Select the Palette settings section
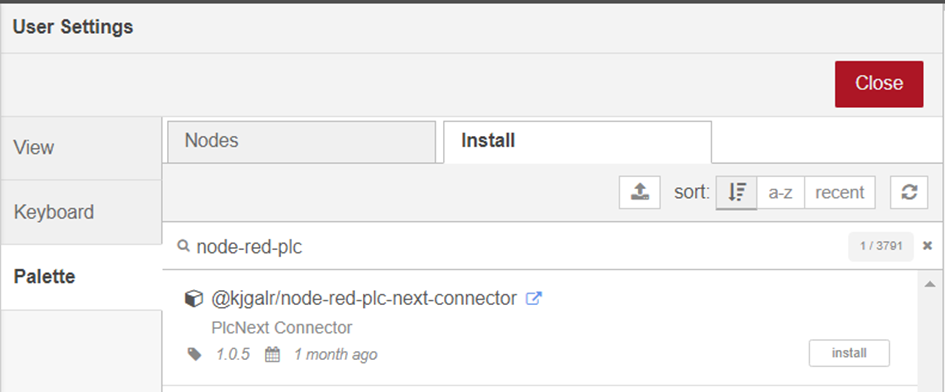Image resolution: width=945 pixels, height=392 pixels. coord(81,277)
